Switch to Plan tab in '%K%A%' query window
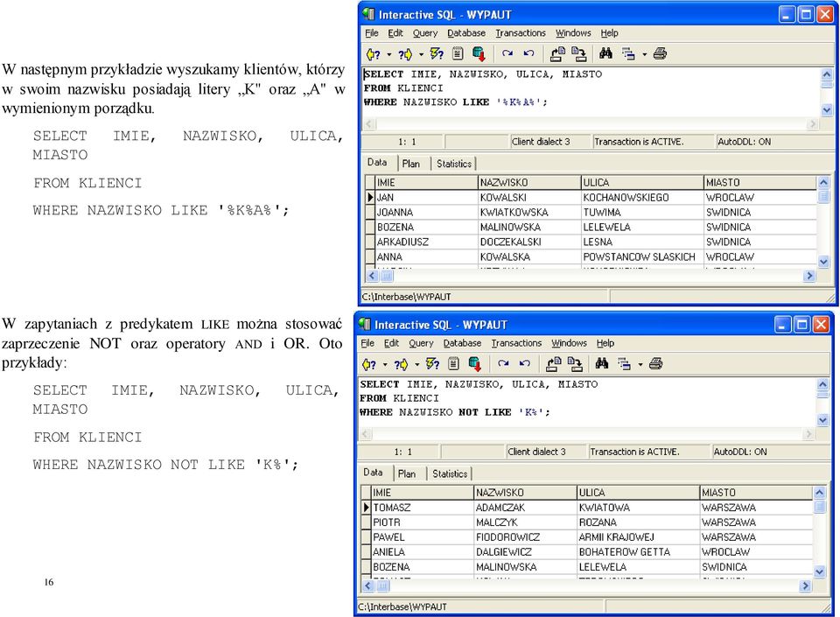Viewport: 840px width, 617px height. pos(411,164)
